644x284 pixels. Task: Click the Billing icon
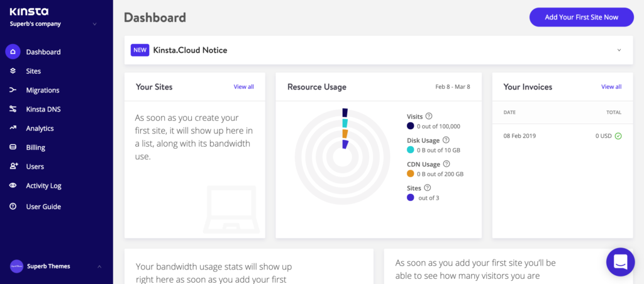coord(13,147)
